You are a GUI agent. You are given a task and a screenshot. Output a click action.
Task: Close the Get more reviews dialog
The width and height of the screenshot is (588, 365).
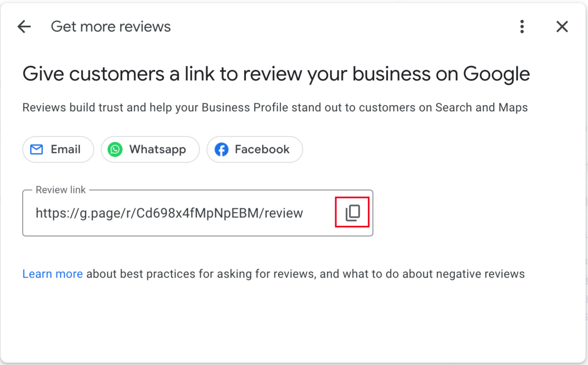(562, 27)
